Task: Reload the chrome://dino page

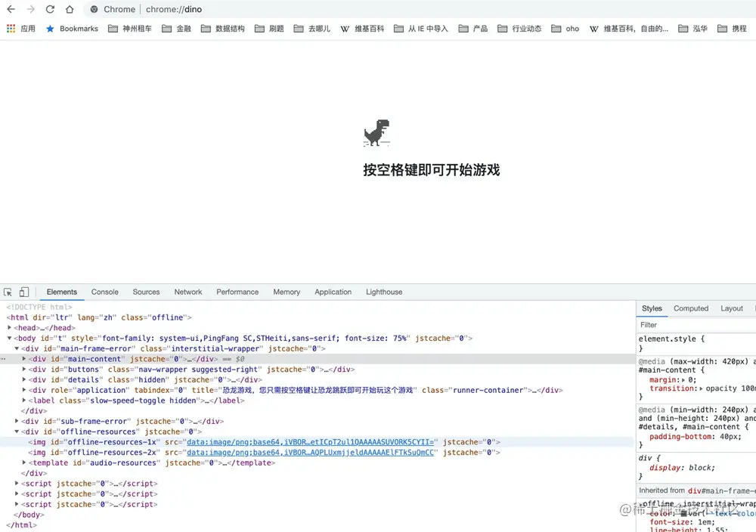Action: click(50, 9)
